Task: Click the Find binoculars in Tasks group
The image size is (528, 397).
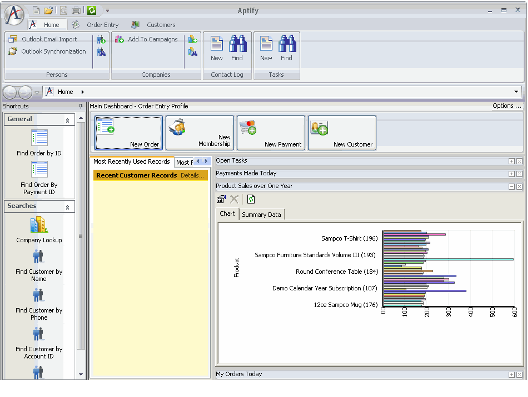Action: pyautogui.click(x=287, y=48)
